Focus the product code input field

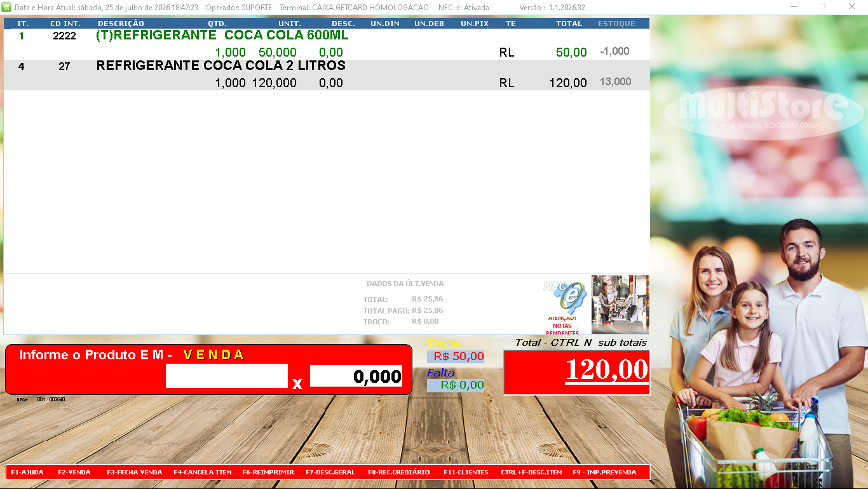227,376
